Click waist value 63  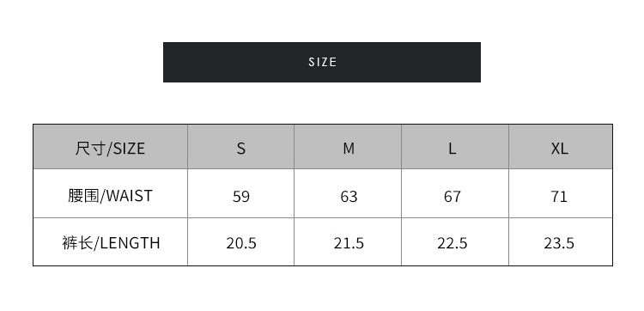click(349, 197)
